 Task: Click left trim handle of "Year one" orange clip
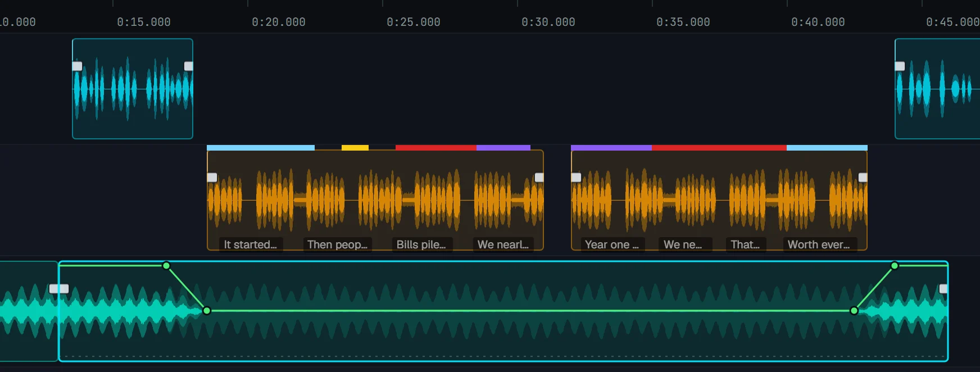pyautogui.click(x=576, y=178)
